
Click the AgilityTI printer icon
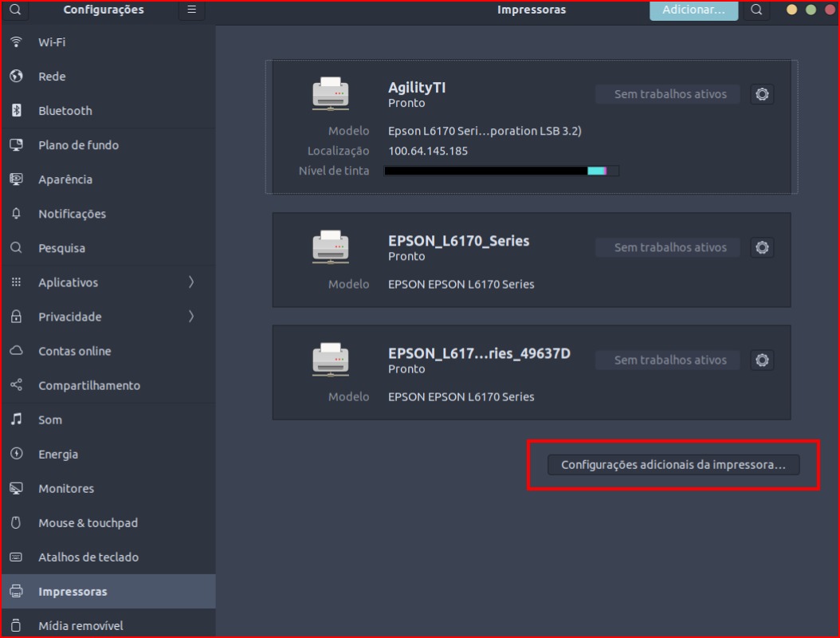click(330, 94)
